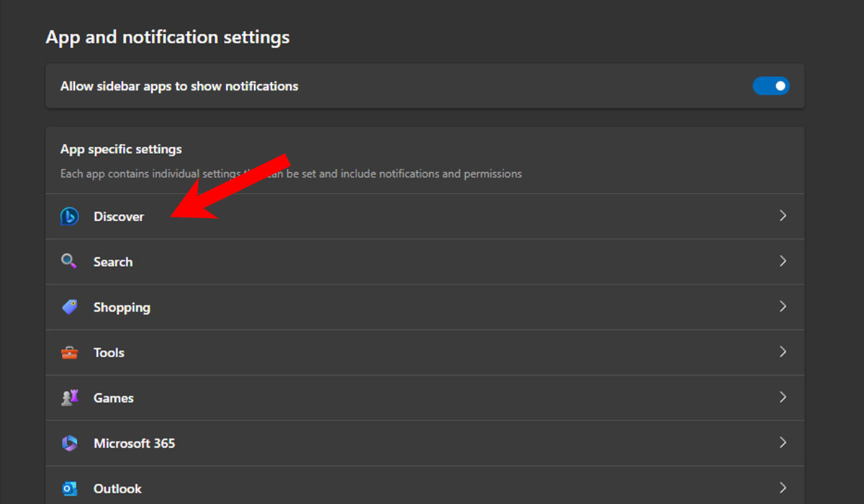Expand the Shopping settings chevron

pyautogui.click(x=783, y=307)
